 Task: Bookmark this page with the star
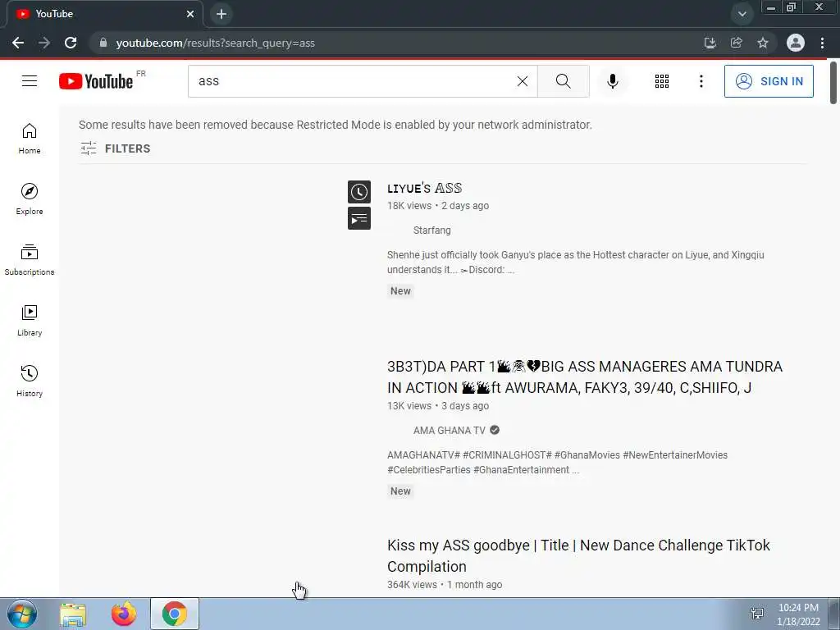tap(762, 43)
